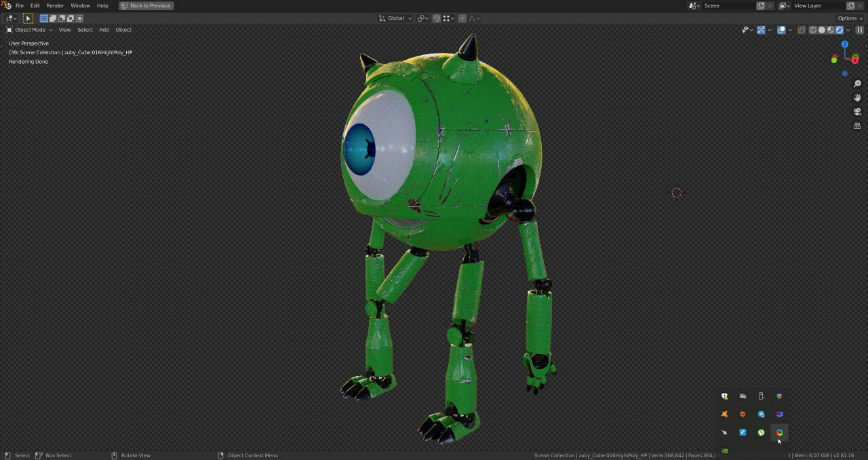Click the blue pen app tray icon

743,432
